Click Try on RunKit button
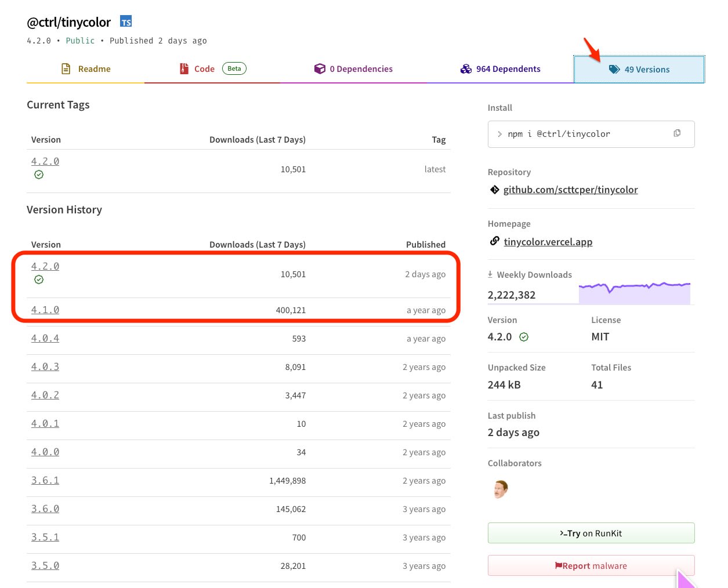The height and width of the screenshot is (588, 728). tap(591, 533)
